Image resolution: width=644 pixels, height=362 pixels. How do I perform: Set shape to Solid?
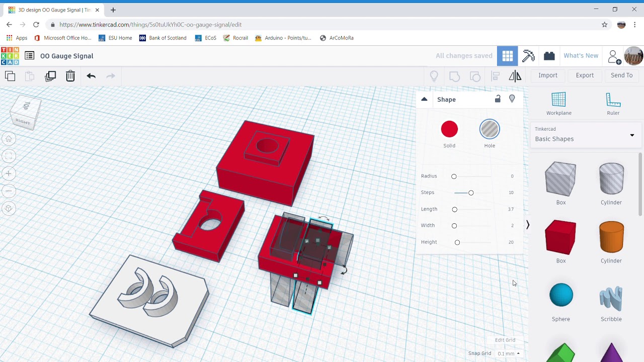[449, 130]
